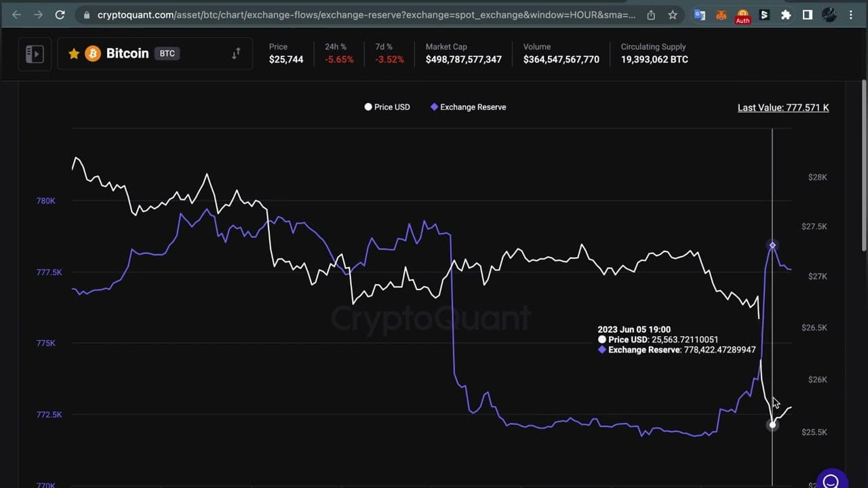Toggle Bitcoin favorite star
The image size is (868, 488).
point(74,54)
